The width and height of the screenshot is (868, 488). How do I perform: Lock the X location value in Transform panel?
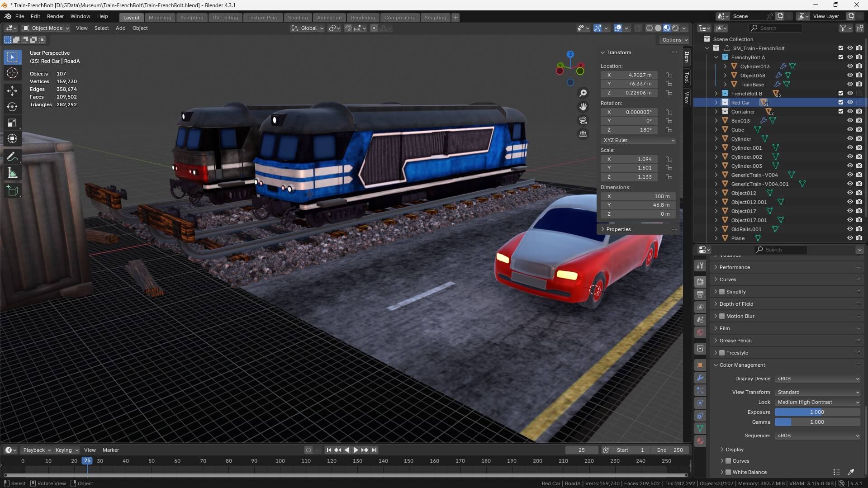669,75
